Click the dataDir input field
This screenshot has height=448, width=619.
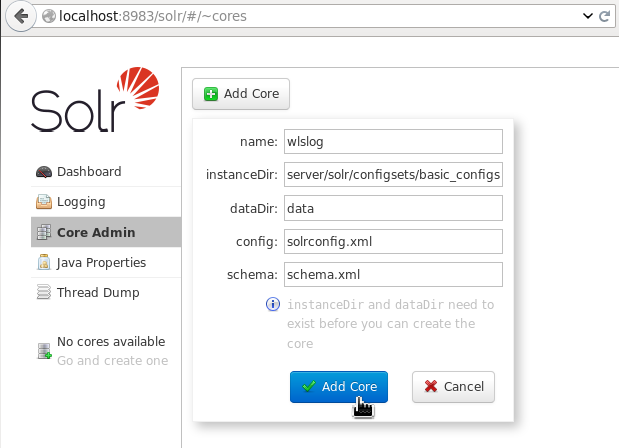click(391, 209)
